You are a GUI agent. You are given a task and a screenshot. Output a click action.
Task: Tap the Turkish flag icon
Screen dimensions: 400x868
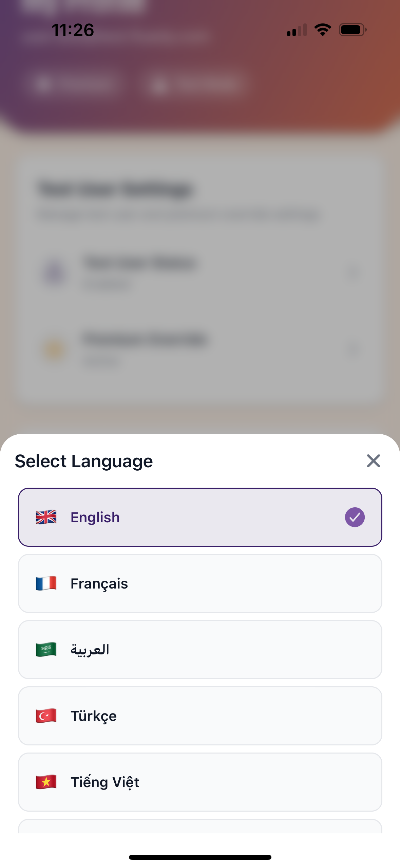tap(46, 716)
